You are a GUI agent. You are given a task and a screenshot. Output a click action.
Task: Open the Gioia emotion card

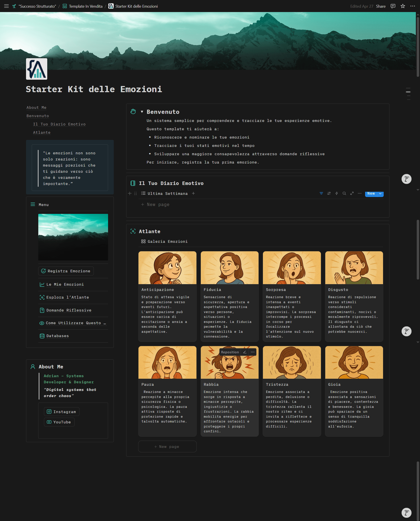coord(354,391)
